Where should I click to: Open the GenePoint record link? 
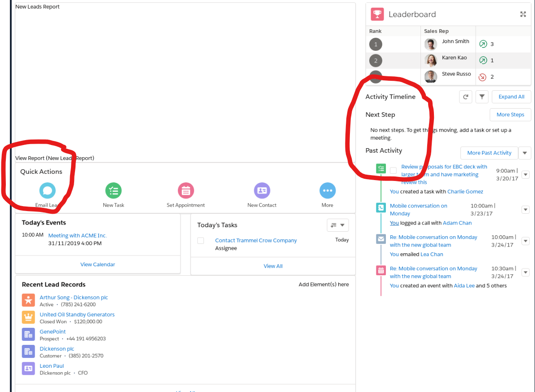53,332
